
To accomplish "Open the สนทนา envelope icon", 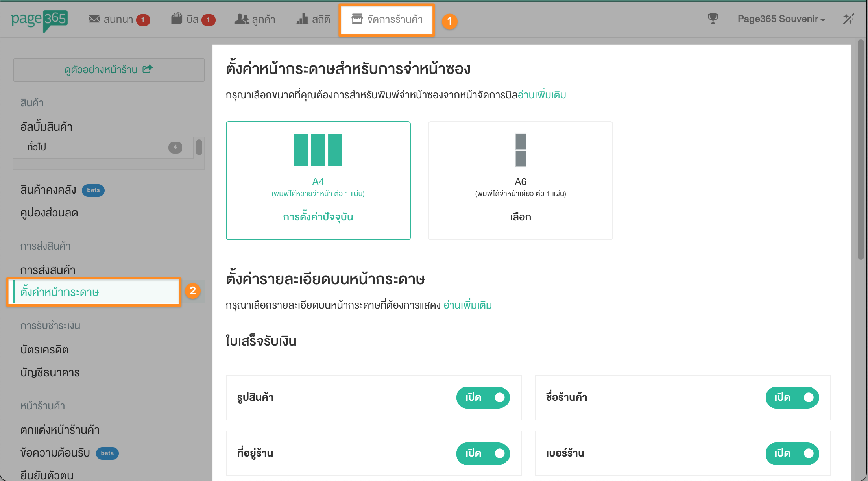I will (x=94, y=19).
